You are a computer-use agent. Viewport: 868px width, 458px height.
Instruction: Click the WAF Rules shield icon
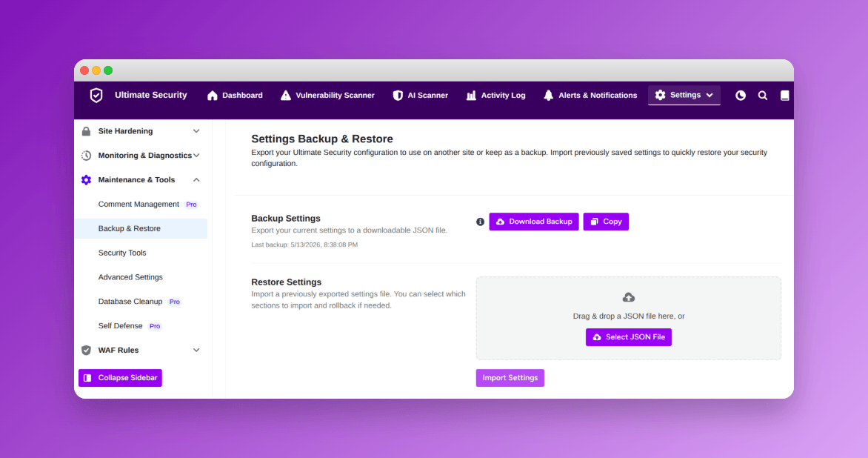click(x=87, y=350)
